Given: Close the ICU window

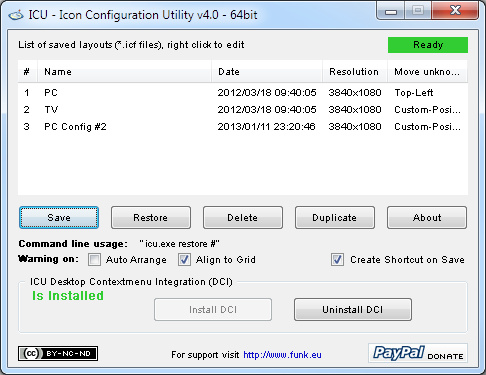Looking at the screenshot, I should tap(455, 11).
